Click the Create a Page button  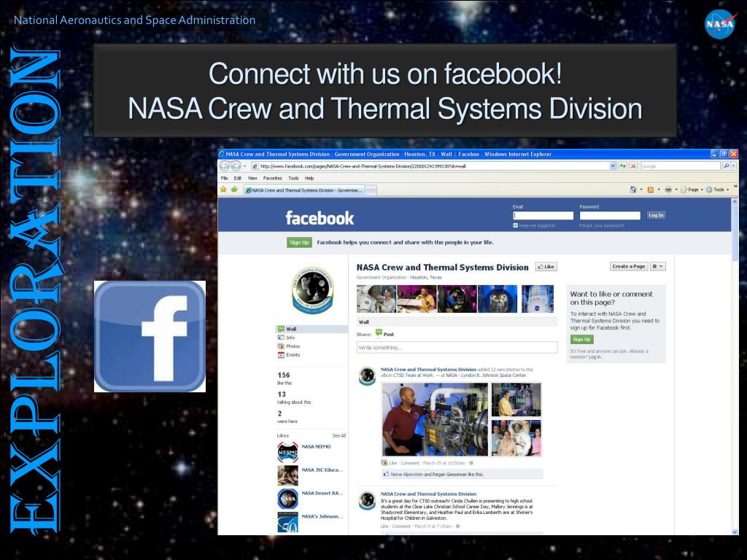click(628, 266)
